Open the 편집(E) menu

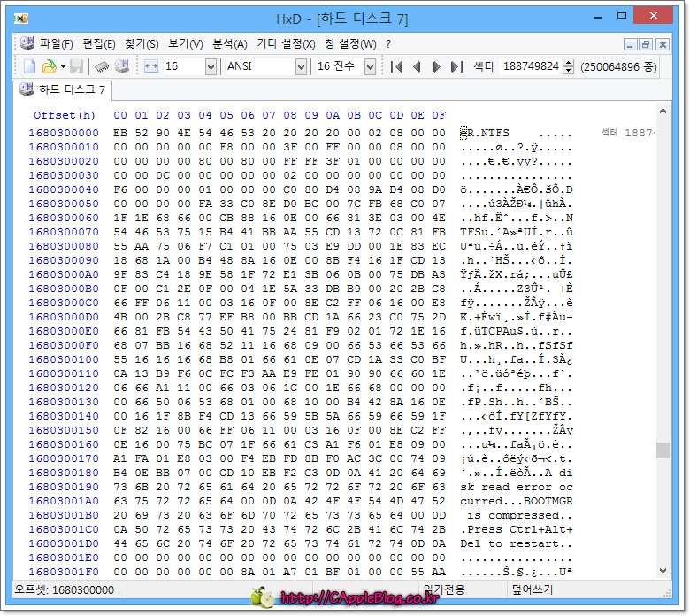[x=99, y=43]
